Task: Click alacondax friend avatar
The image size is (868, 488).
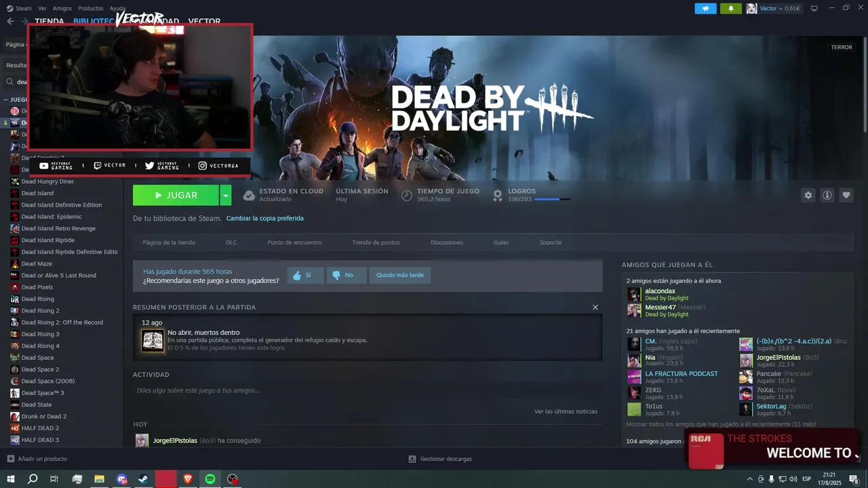Action: click(x=634, y=294)
